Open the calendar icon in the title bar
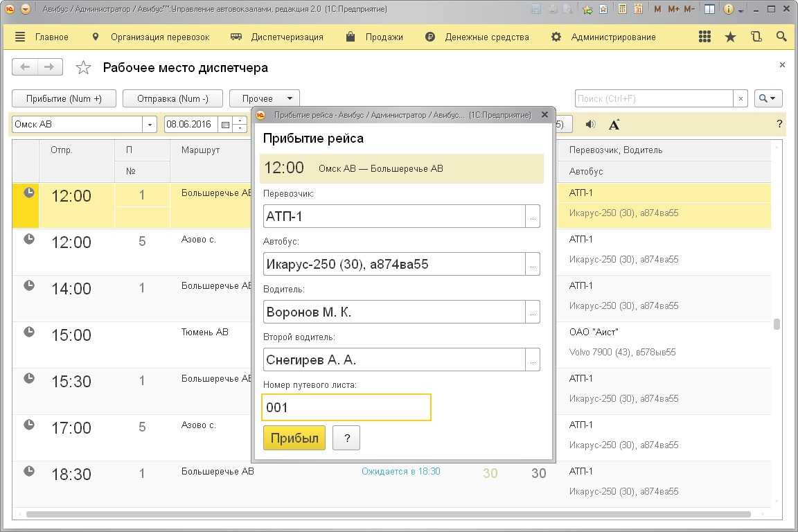The height and width of the screenshot is (532, 798). click(637, 10)
